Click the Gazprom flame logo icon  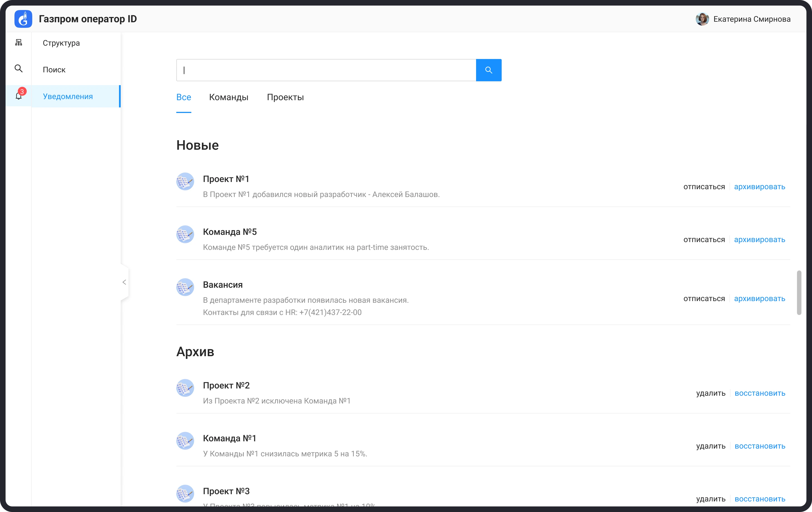point(23,19)
